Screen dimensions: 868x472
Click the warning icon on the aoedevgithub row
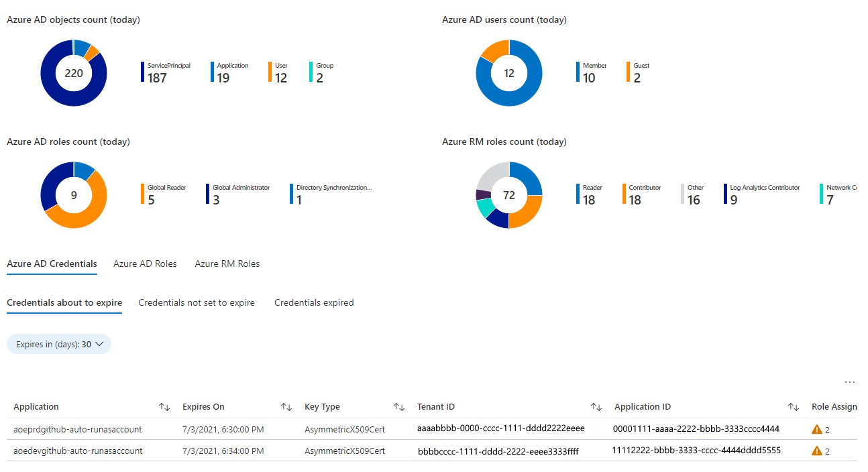pos(816,451)
